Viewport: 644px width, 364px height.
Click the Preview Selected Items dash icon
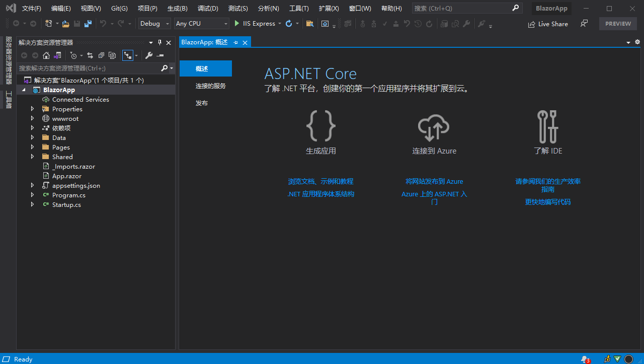(160, 55)
